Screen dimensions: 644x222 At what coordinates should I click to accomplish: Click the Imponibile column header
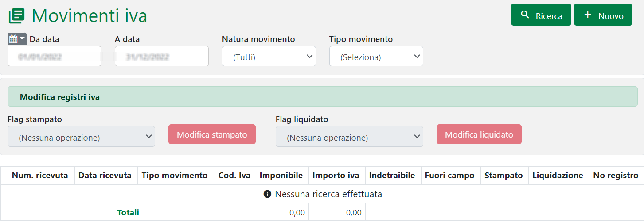(281, 176)
